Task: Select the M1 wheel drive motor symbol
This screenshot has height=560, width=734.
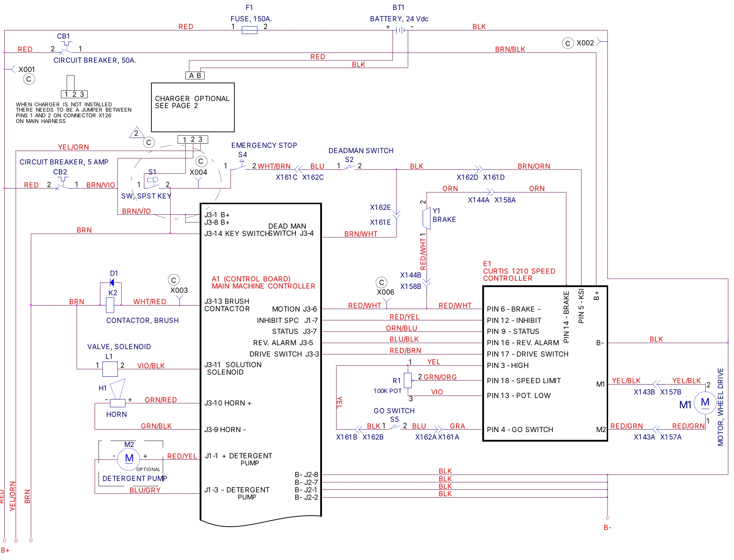Action: pyautogui.click(x=705, y=403)
